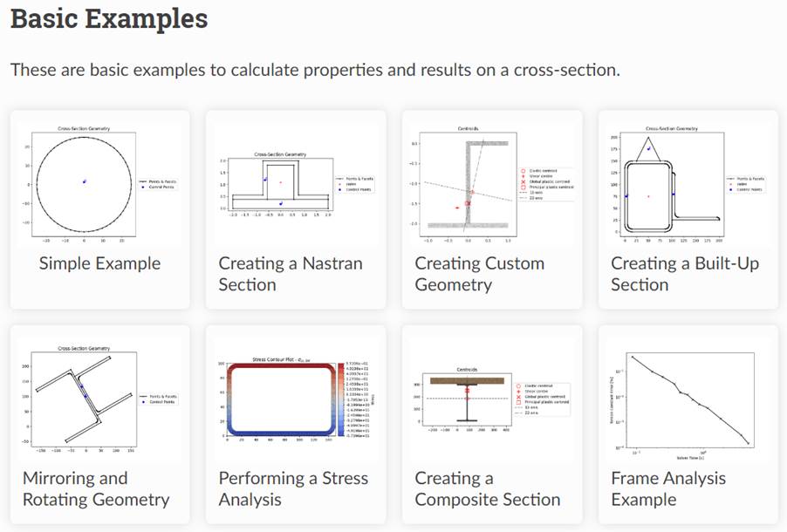Click the Simple Example card title
Viewport: 787px width, 532px height.
pyautogui.click(x=99, y=263)
